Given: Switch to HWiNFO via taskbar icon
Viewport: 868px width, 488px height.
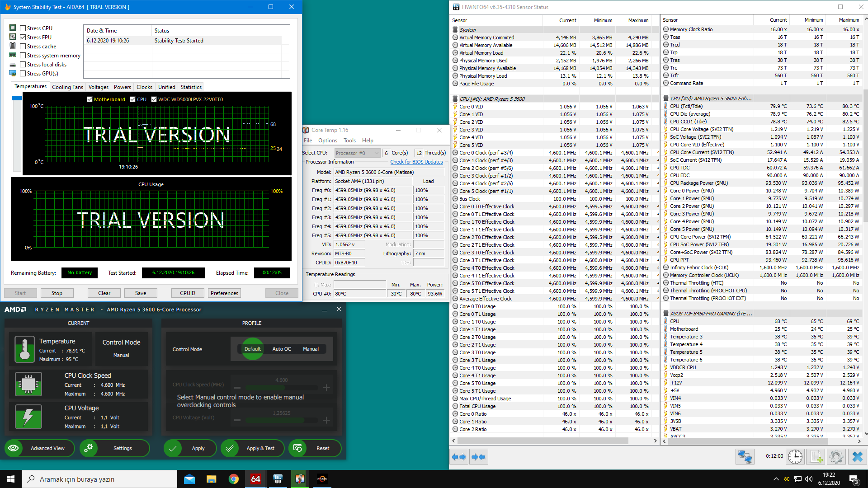Looking at the screenshot, I should tap(278, 479).
